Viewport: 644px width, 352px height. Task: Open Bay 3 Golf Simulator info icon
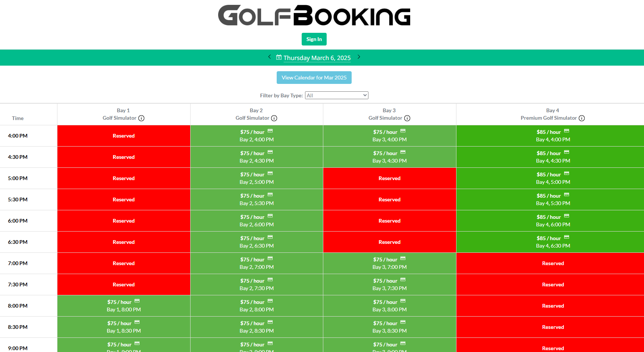coord(407,118)
